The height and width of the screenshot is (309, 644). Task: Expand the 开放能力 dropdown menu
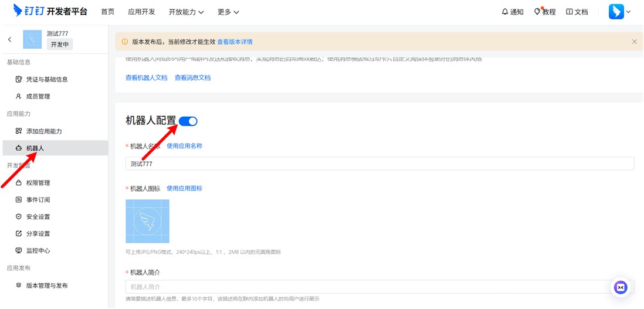click(186, 12)
